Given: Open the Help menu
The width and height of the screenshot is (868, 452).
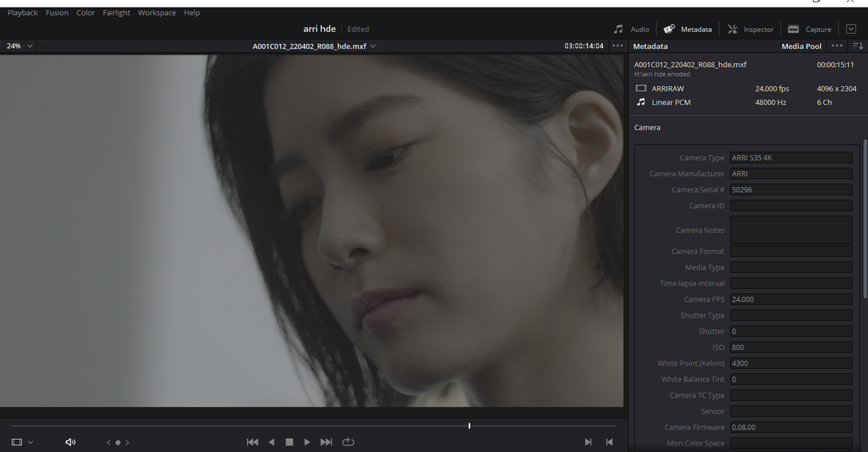Looking at the screenshot, I should [x=192, y=13].
